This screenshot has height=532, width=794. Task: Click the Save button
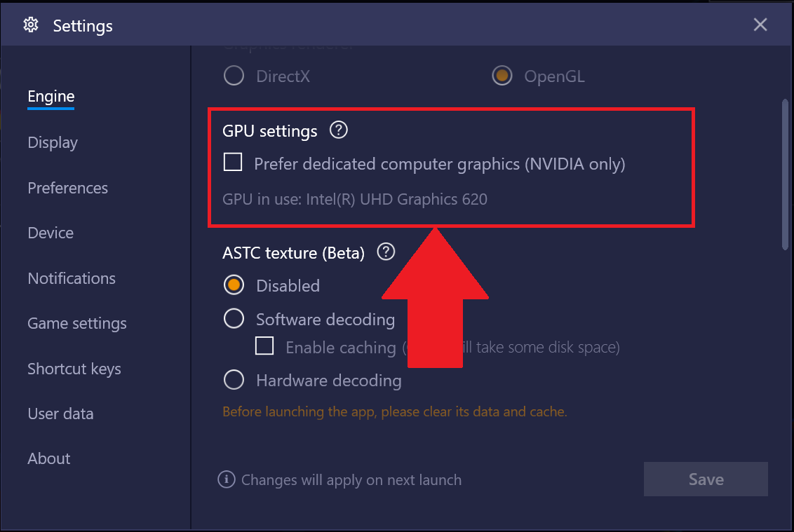pyautogui.click(x=706, y=479)
